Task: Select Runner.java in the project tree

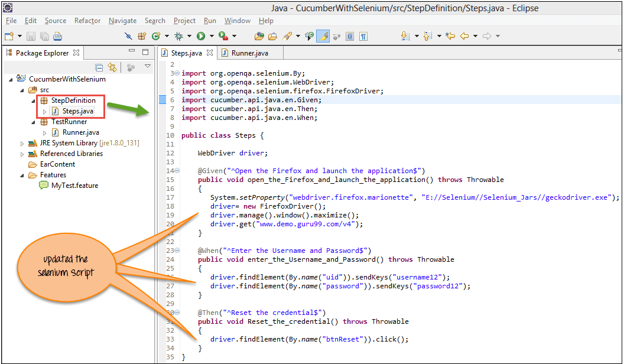Action: click(x=80, y=132)
